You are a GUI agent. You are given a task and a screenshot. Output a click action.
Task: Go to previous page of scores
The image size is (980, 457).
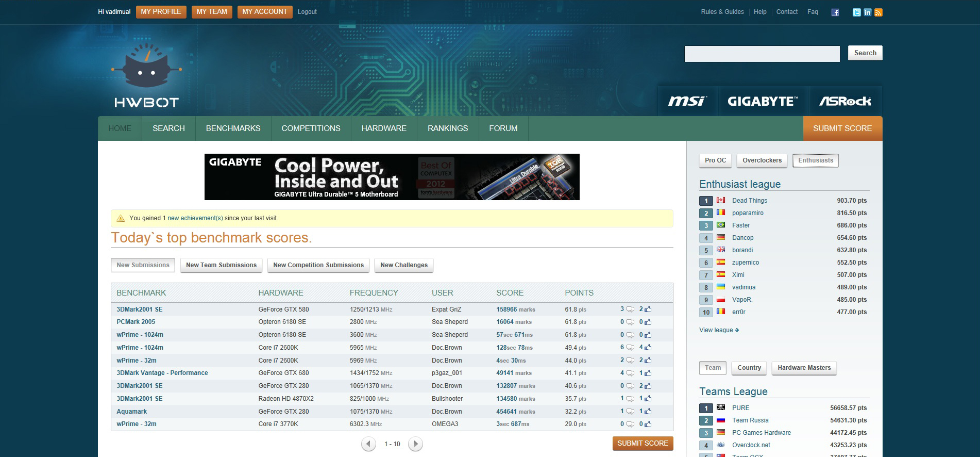click(x=368, y=444)
